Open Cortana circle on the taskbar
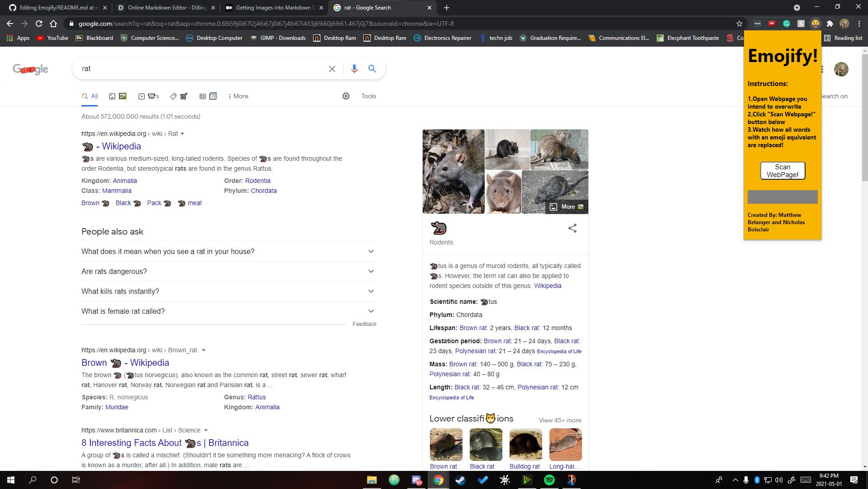 point(54,480)
